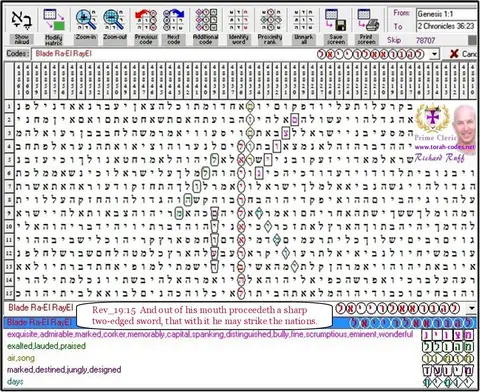The height and width of the screenshot is (392, 480).
Task: Click purple boxed Hebrew letters beside exquisite row
Action: click(x=448, y=335)
